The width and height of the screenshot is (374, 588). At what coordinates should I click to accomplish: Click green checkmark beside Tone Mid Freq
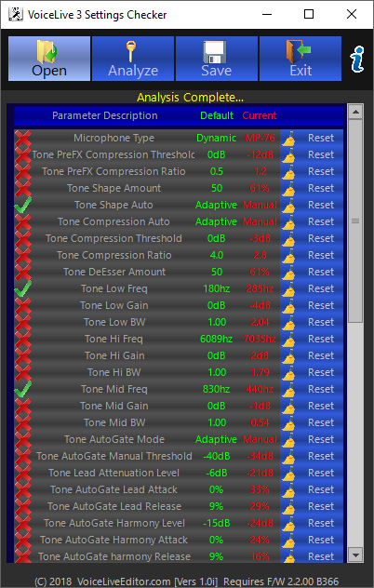23,389
